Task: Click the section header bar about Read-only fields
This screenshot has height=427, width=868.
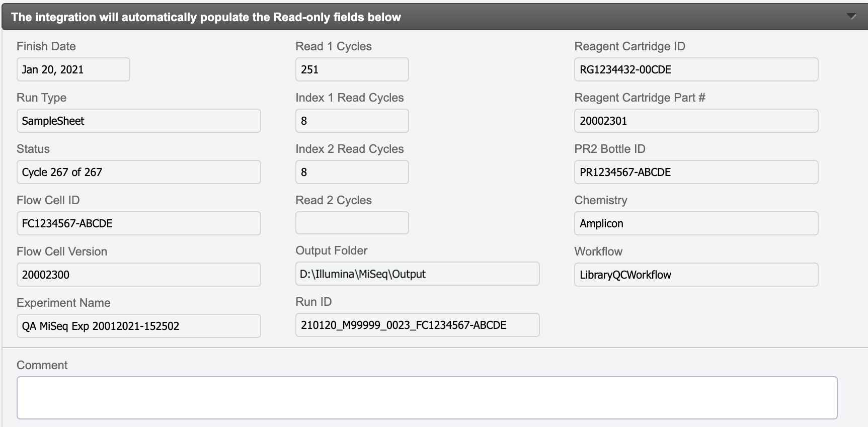Action: (433, 17)
